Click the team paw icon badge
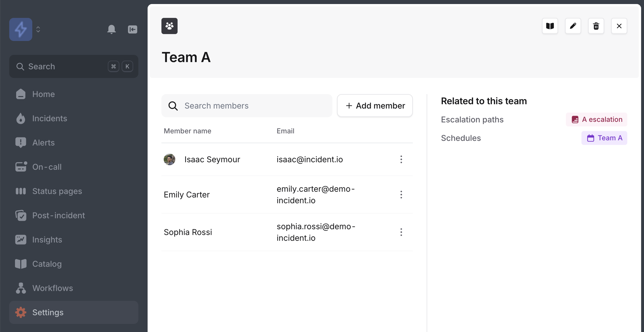Viewport: 644px width, 332px height. [169, 26]
